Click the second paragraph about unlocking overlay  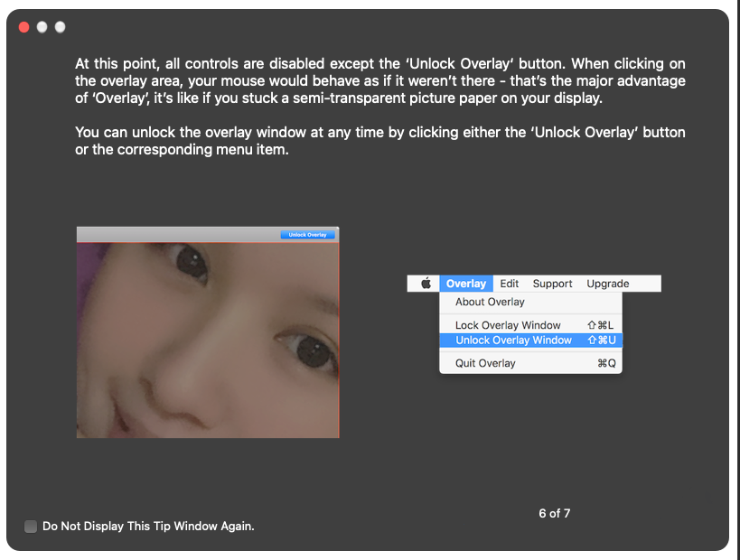(x=379, y=141)
